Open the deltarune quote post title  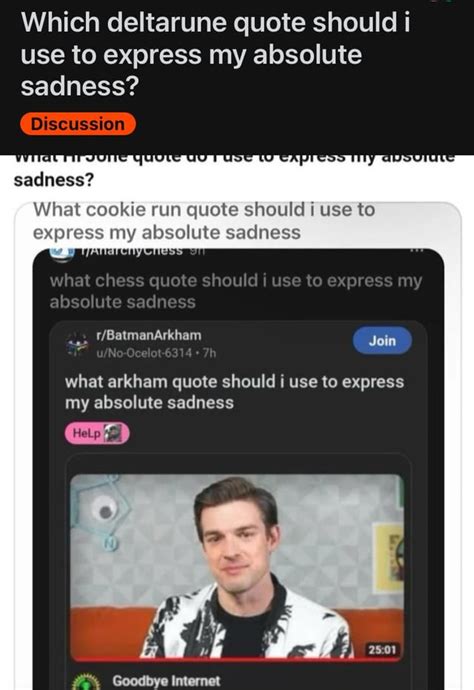click(x=215, y=54)
